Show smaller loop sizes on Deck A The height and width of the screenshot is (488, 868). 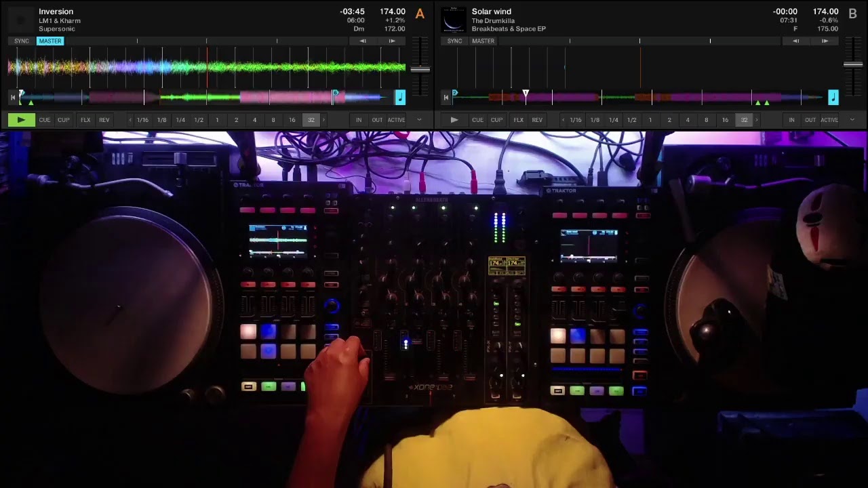click(130, 120)
